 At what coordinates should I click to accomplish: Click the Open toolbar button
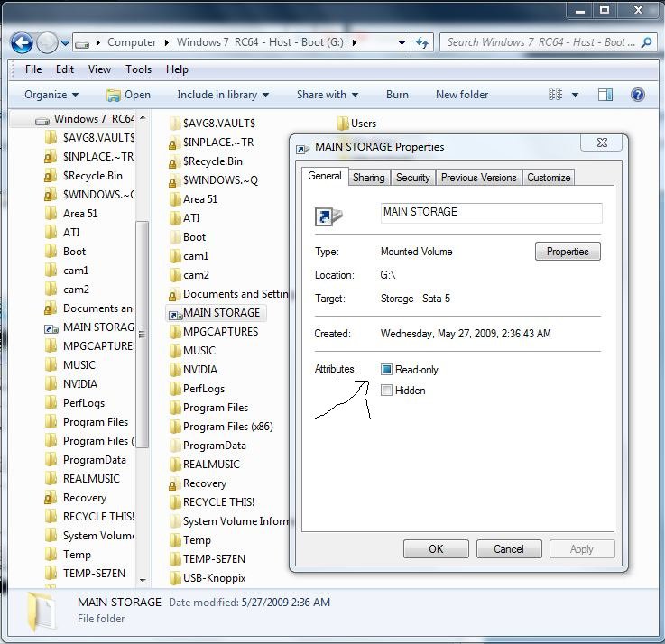coord(128,95)
